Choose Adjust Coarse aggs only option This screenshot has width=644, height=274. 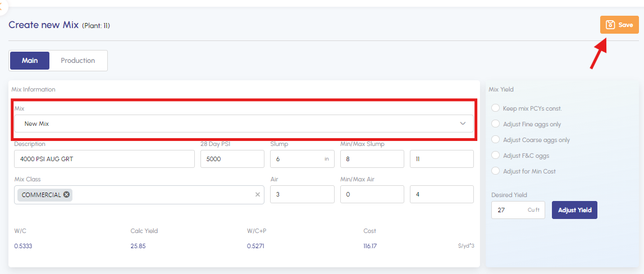tap(495, 140)
